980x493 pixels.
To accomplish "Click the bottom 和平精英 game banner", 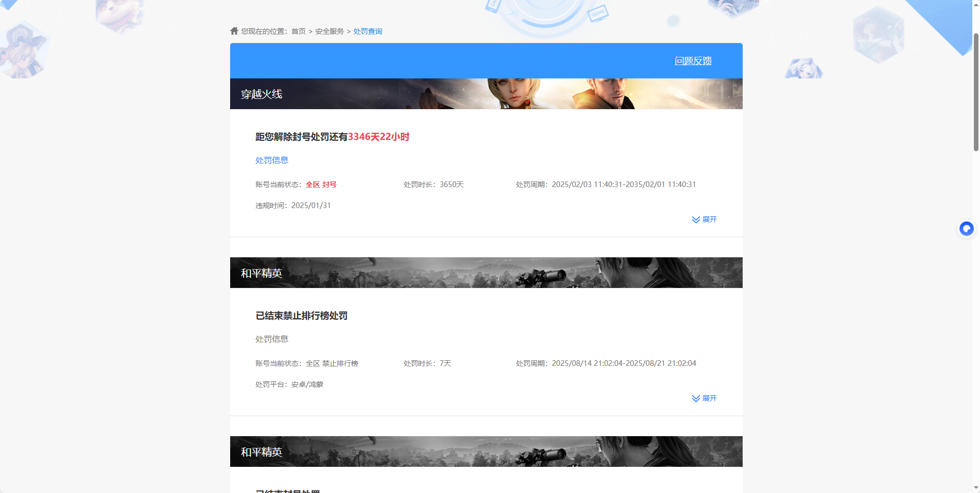I will [x=486, y=451].
